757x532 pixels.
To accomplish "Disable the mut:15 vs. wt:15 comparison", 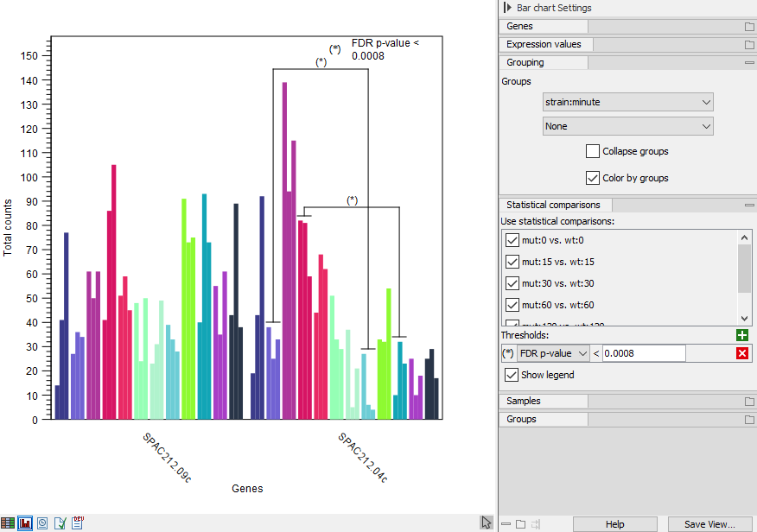I will (x=512, y=261).
